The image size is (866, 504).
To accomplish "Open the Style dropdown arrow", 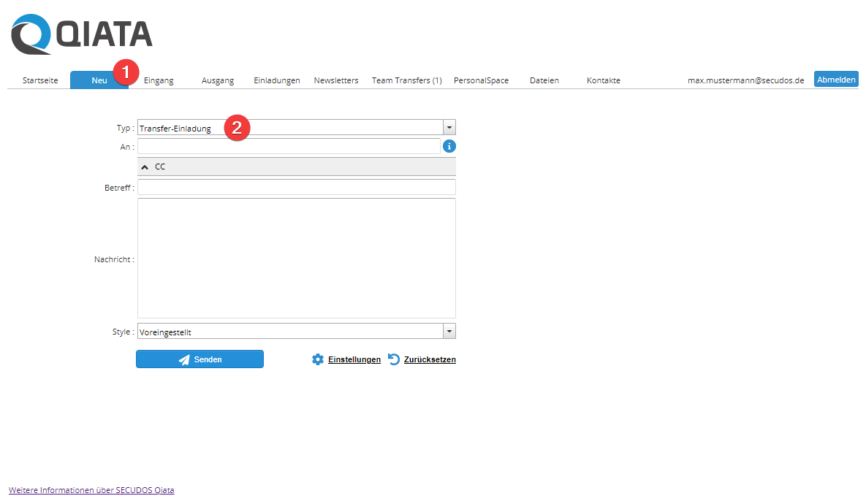I will pos(449,332).
